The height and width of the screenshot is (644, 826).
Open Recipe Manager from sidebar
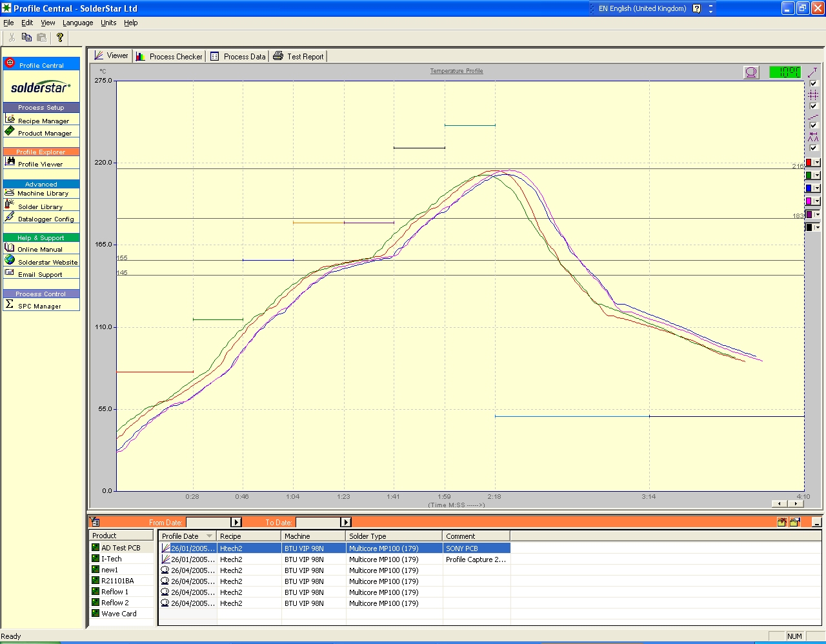pos(41,120)
